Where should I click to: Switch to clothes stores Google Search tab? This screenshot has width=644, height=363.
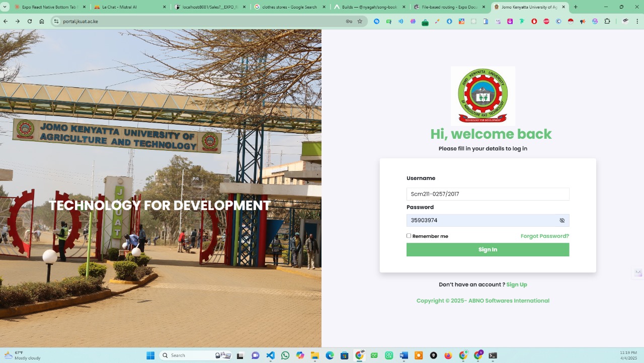pos(289,7)
